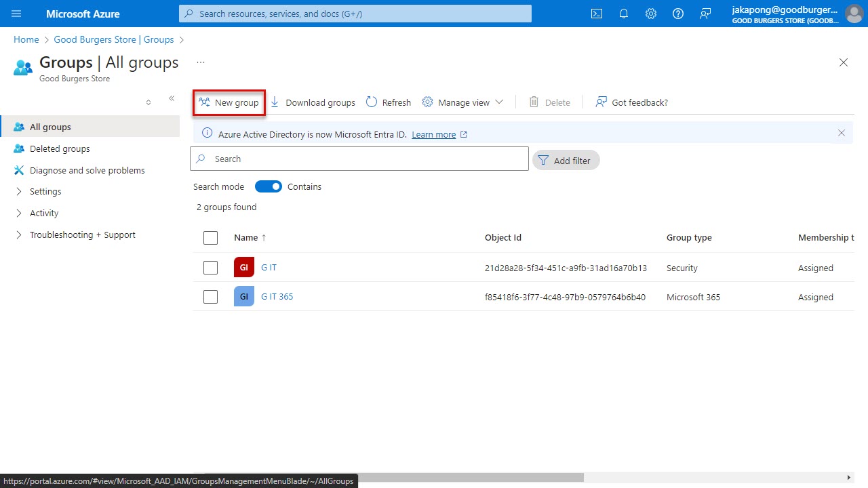Open the Learn more link about Entra ID
The width and height of the screenshot is (868, 488).
[434, 134]
